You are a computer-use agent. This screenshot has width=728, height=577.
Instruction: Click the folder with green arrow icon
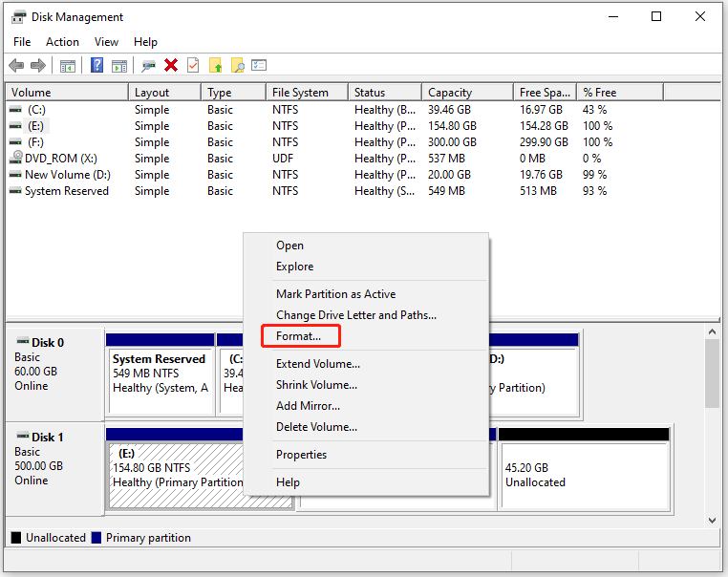(x=215, y=66)
